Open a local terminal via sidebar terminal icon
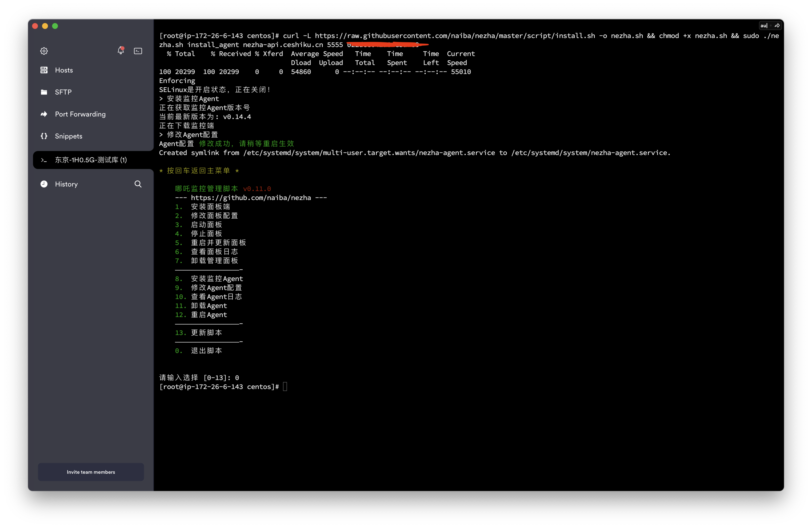Viewport: 812px width, 528px height. click(x=138, y=51)
